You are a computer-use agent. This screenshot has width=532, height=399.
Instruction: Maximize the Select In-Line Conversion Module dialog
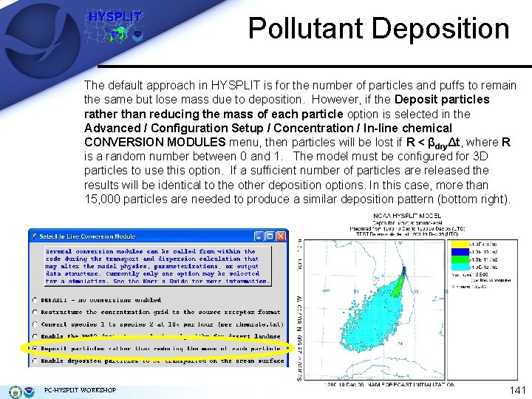[270, 236]
